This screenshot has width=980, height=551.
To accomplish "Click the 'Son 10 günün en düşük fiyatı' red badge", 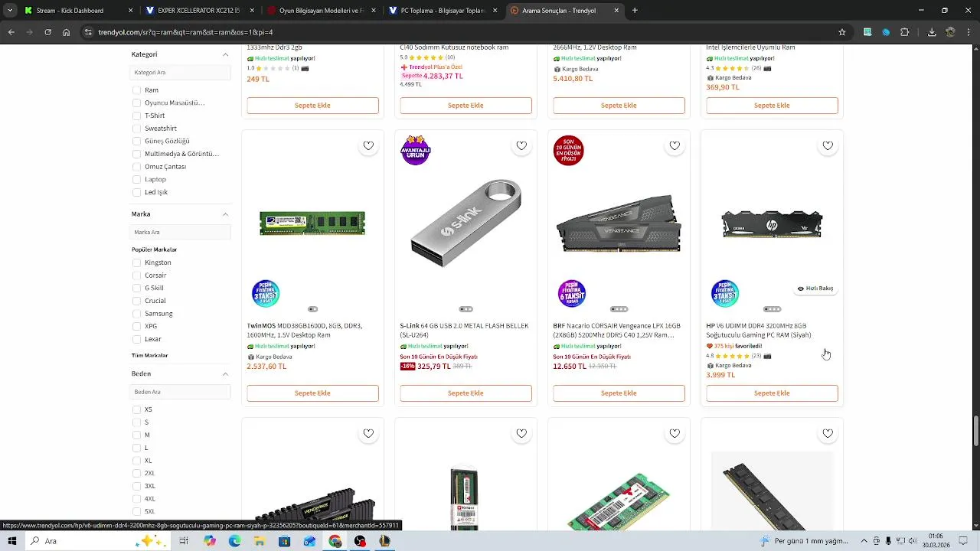I will pos(569,150).
